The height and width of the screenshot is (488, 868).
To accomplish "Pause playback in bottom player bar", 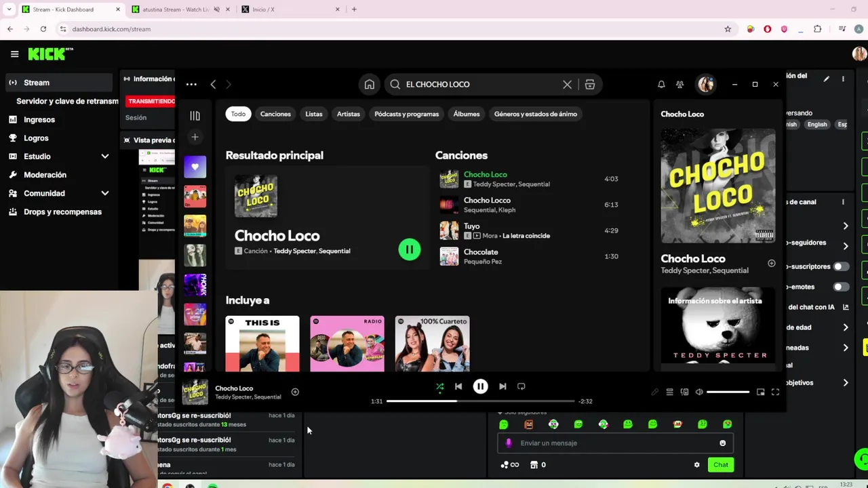I will pos(480,386).
